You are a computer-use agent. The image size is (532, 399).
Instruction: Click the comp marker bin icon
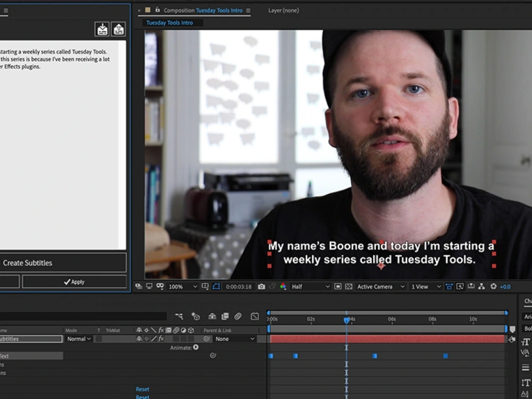pos(512,329)
